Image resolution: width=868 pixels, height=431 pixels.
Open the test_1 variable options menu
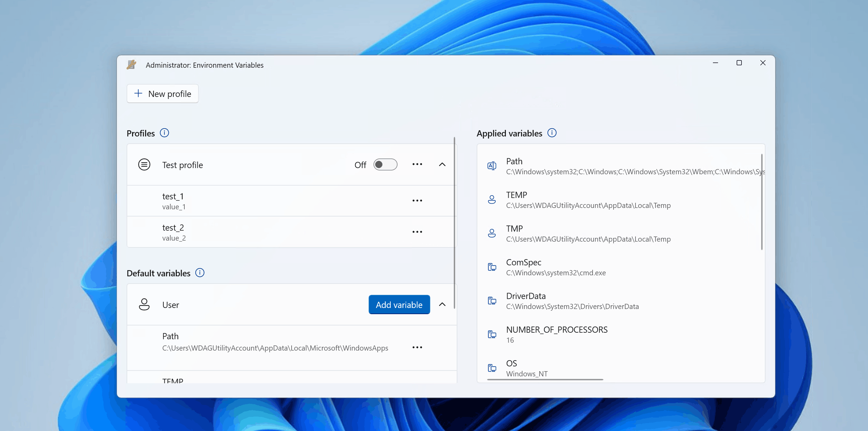417,200
